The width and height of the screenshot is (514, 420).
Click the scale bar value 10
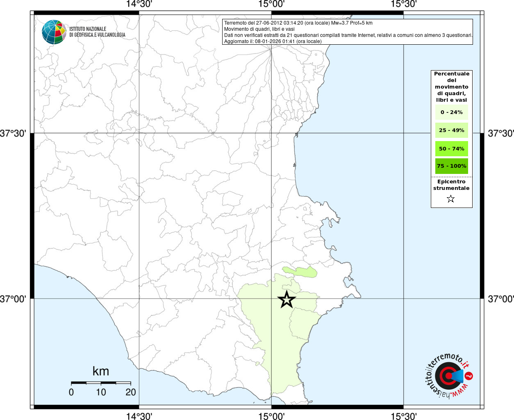point(101,392)
